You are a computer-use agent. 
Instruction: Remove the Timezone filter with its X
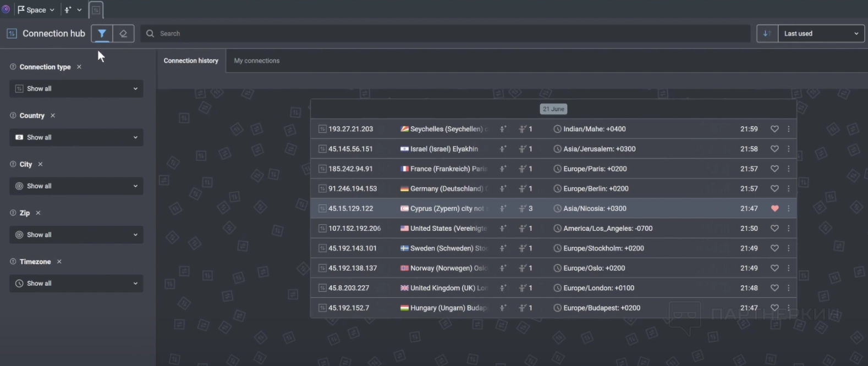pyautogui.click(x=59, y=262)
